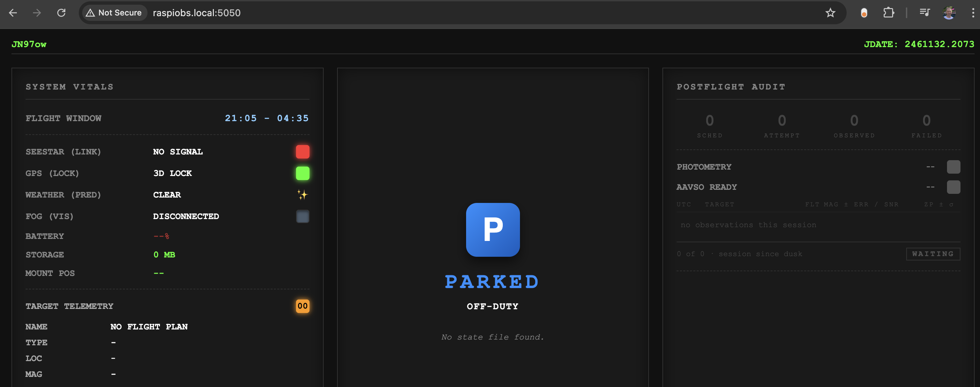Click the JN97ow locator label
Viewport: 980px width, 387px height.
[x=29, y=44]
